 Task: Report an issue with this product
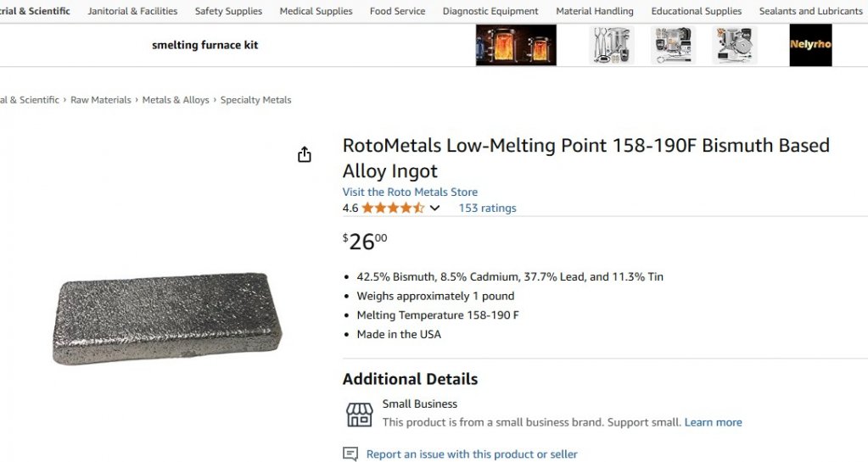pyautogui.click(x=472, y=454)
